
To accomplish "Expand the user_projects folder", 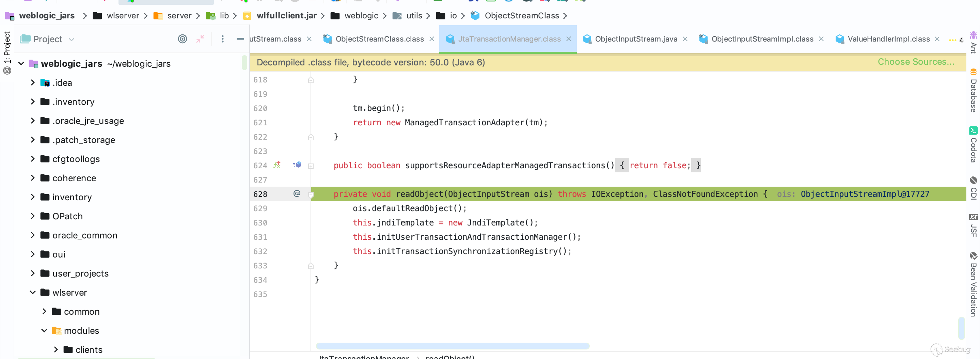I will click(x=33, y=274).
